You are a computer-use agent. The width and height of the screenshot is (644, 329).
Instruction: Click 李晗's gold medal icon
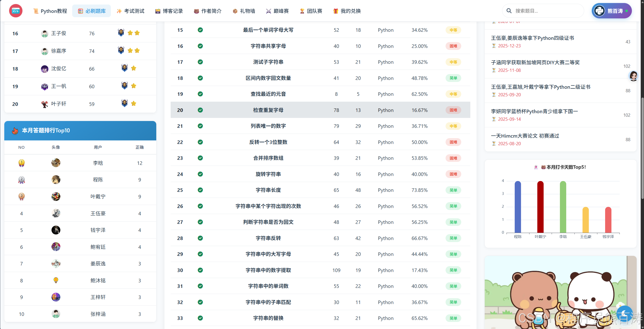tap(21, 163)
